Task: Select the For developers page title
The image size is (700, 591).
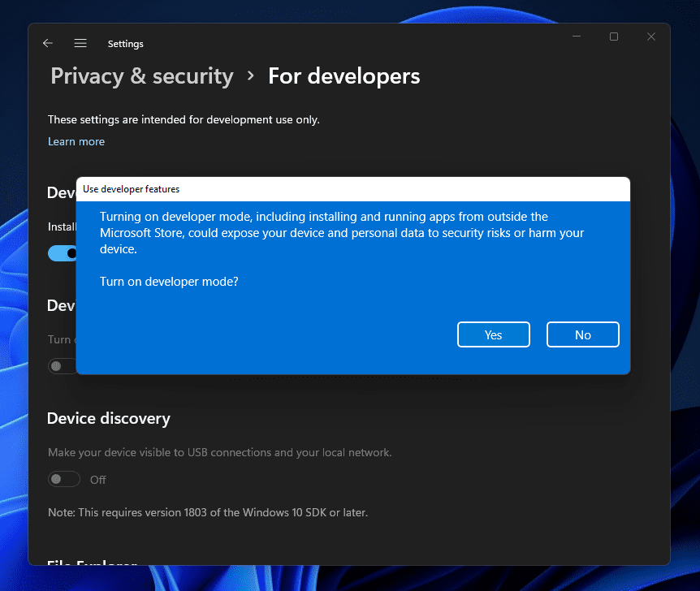Action: (x=344, y=76)
